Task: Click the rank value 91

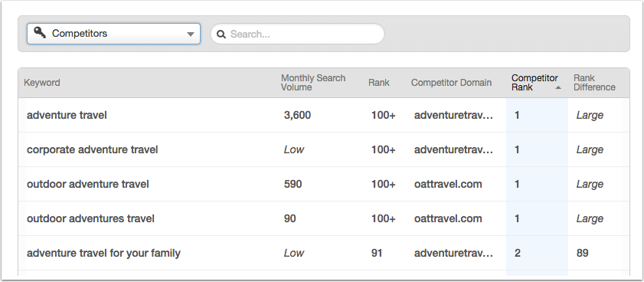Action: coord(377,253)
